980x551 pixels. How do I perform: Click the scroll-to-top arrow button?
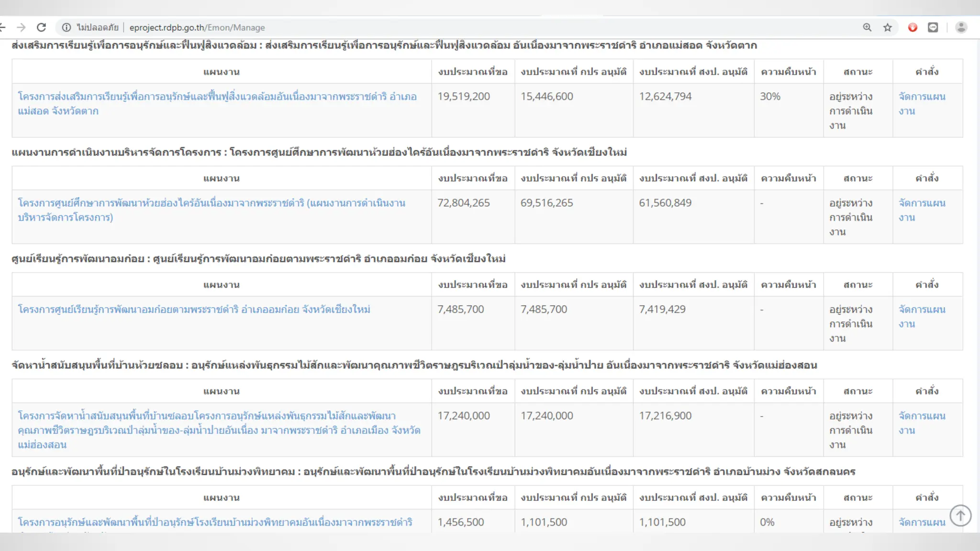pos(960,515)
